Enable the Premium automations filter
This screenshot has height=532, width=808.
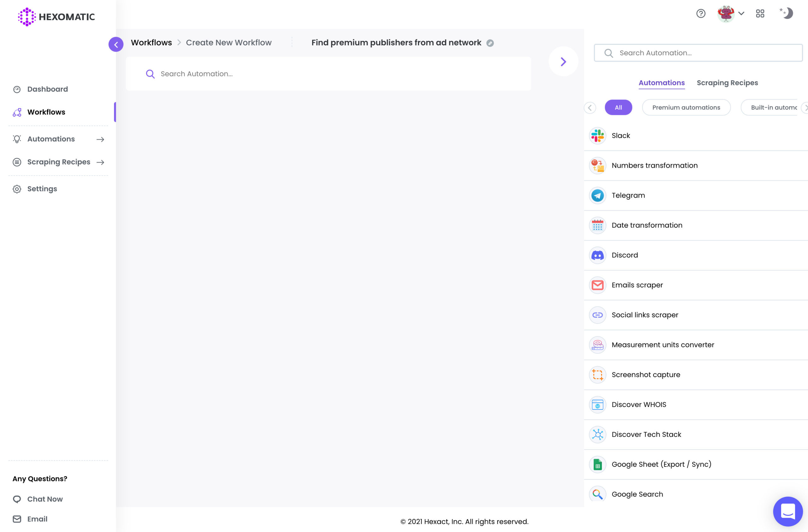pyautogui.click(x=686, y=108)
